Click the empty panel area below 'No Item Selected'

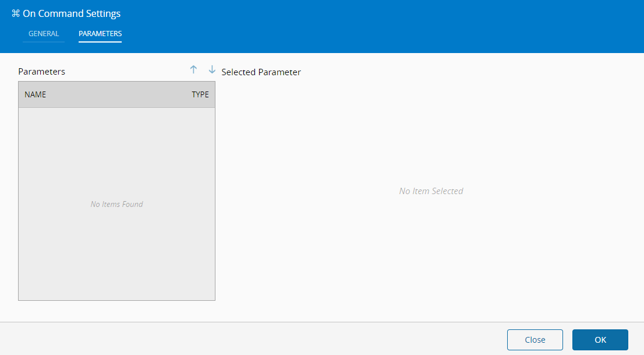pos(431,256)
